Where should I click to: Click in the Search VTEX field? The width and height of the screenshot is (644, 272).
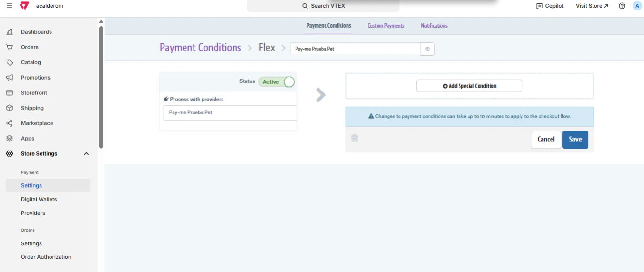click(323, 6)
